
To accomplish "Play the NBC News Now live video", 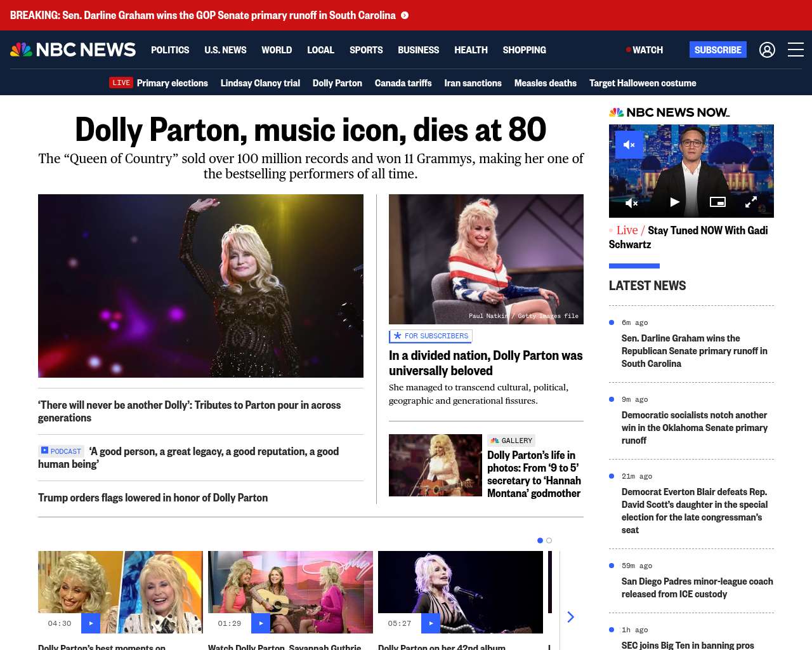I will click(x=674, y=202).
